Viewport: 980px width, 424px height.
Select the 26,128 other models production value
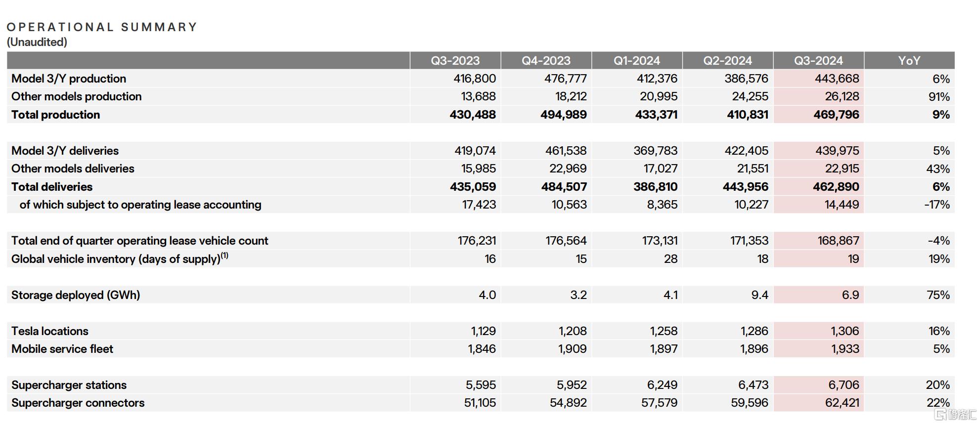pos(842,96)
